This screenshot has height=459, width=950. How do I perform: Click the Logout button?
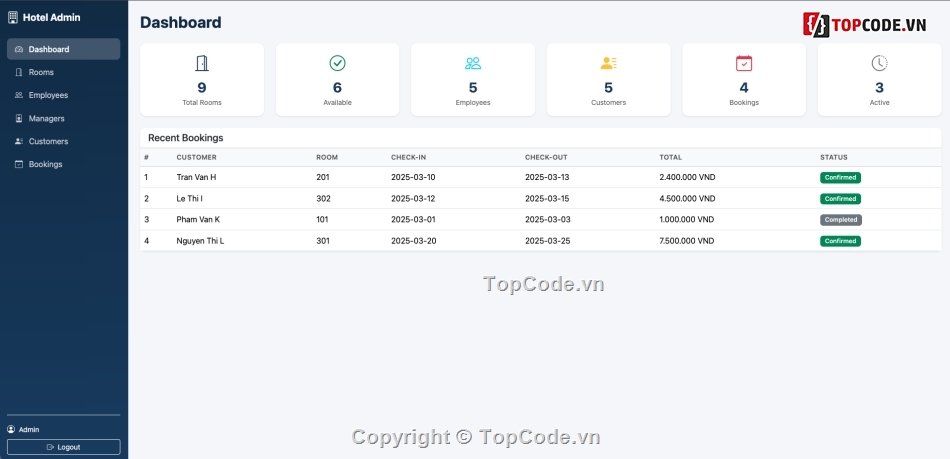[64, 447]
